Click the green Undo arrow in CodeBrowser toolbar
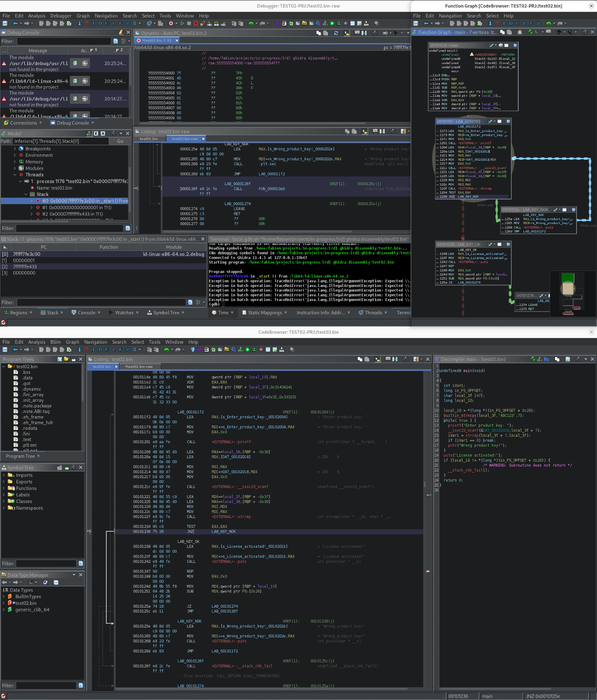The height and width of the screenshot is (700, 597). point(166,350)
